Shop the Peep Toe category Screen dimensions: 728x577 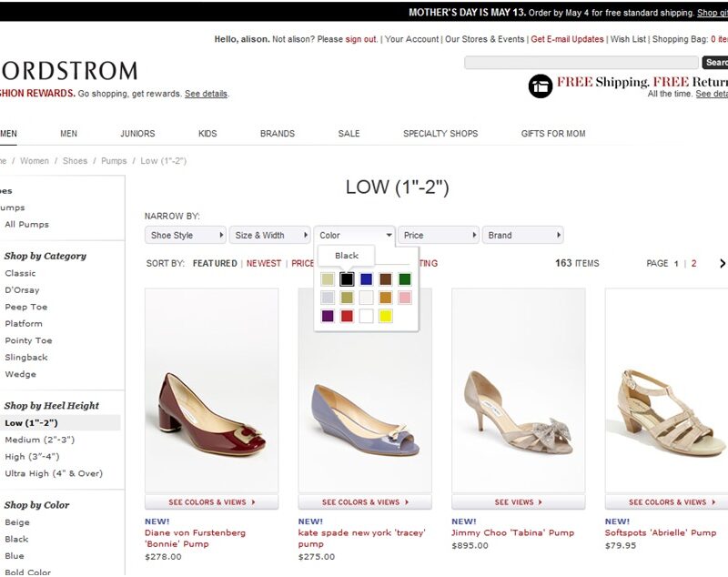click(x=26, y=307)
